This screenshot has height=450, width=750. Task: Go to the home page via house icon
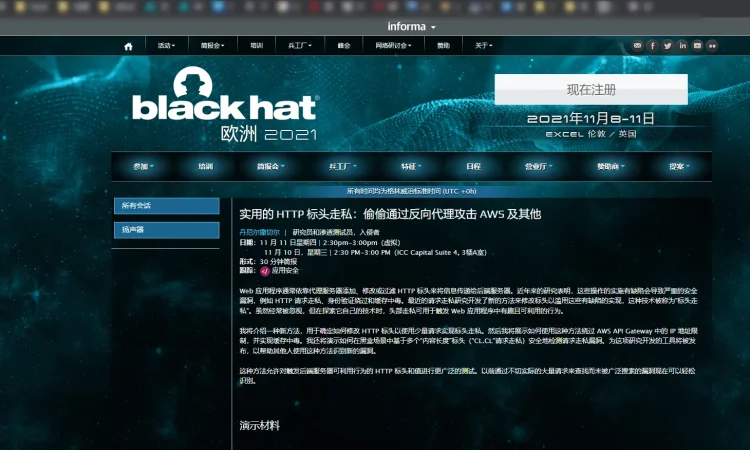coord(128,46)
